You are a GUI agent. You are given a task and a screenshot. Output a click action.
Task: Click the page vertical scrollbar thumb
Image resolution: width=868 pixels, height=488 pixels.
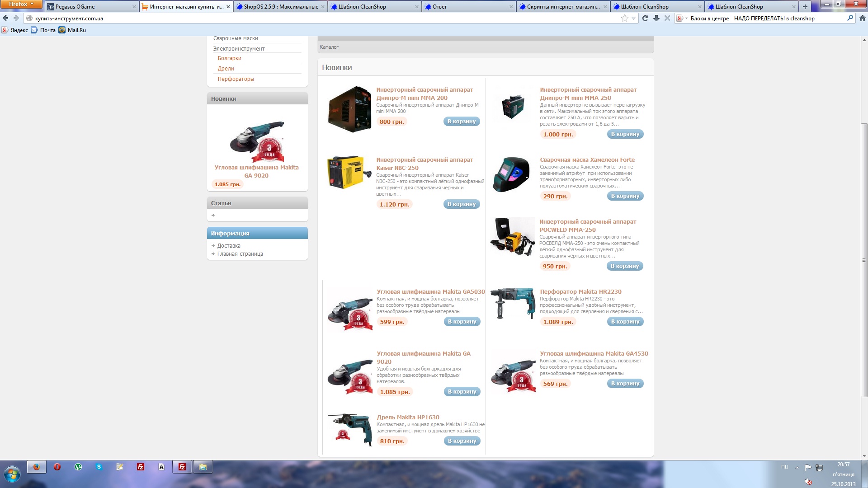[864, 260]
